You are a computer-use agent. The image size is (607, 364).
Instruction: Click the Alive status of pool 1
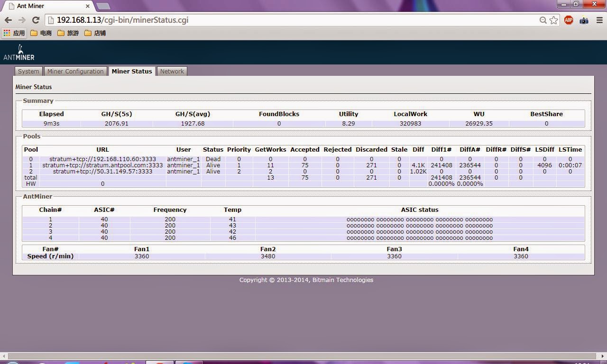click(213, 165)
